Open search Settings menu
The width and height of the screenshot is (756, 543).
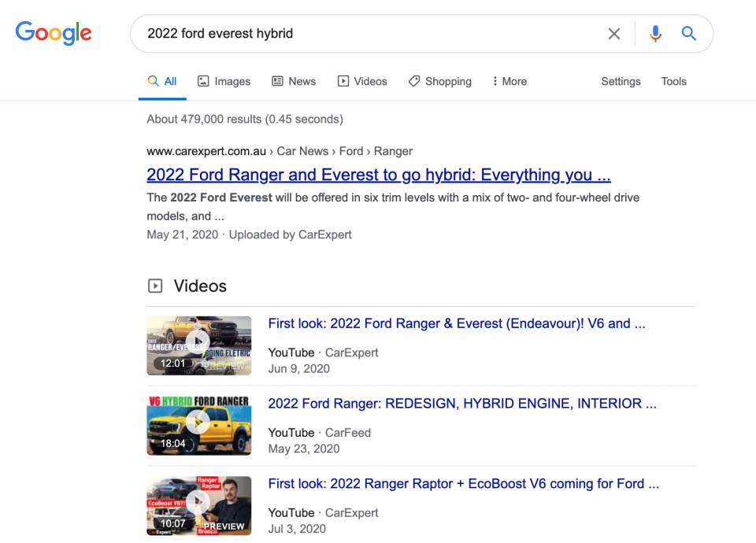(621, 81)
